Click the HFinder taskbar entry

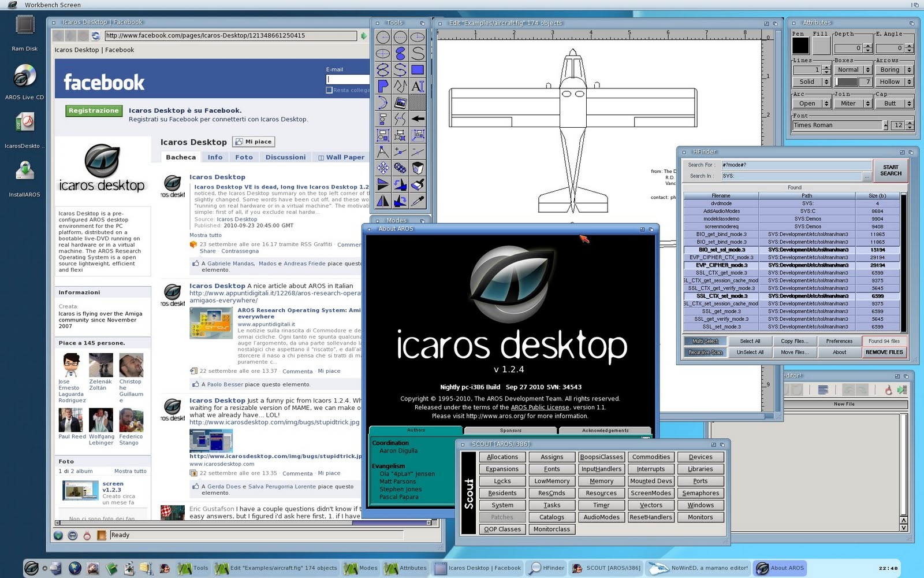(x=547, y=568)
